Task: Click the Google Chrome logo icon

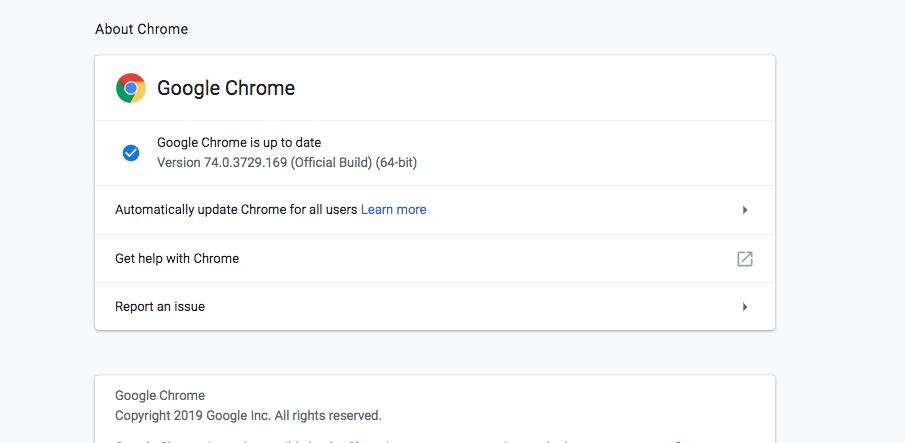Action: 131,88
